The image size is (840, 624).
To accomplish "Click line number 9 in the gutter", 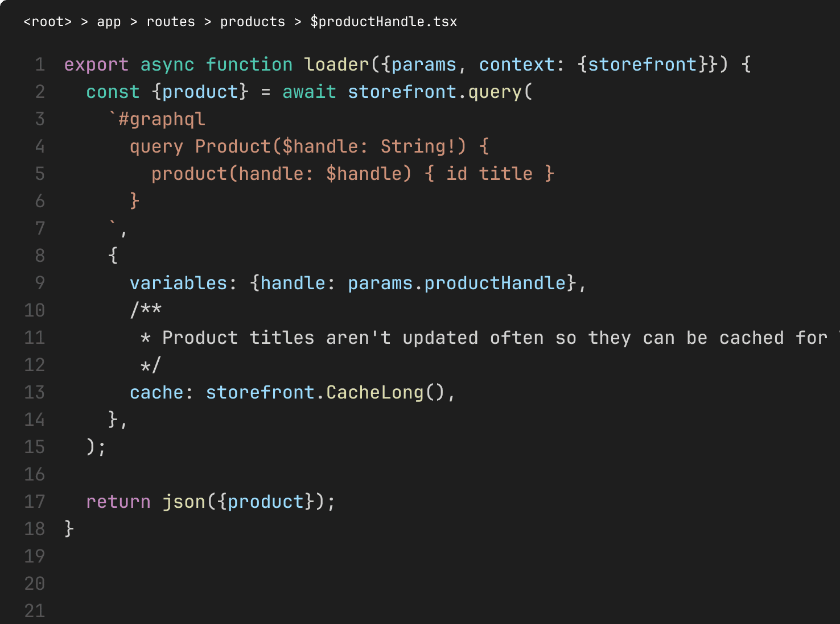I will tap(40, 283).
